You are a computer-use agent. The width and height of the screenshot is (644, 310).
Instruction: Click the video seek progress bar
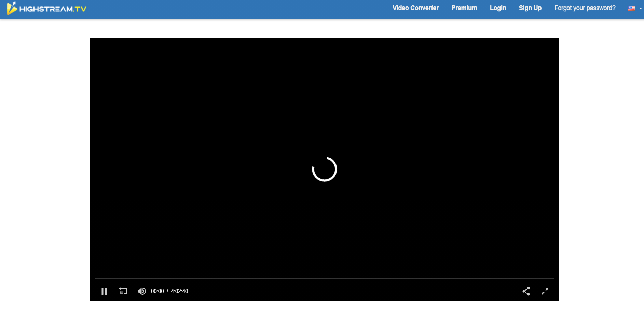[324, 278]
